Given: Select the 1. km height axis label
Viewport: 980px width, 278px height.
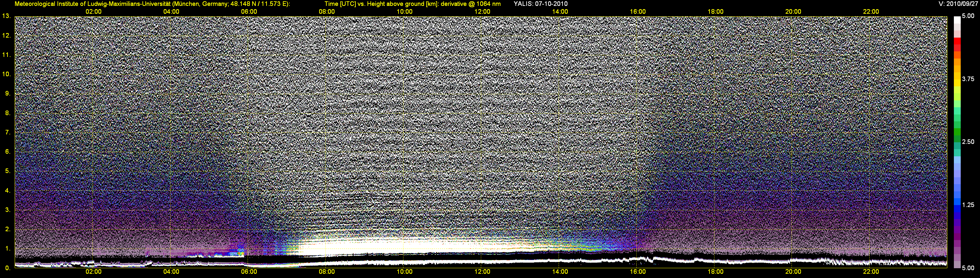Looking at the screenshot, I should tap(7, 248).
